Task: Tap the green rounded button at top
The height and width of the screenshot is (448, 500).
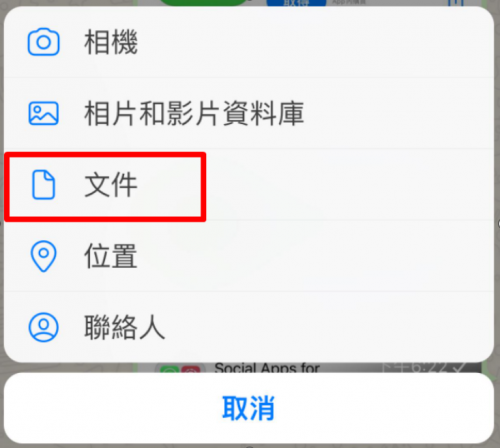Action: (x=204, y=3)
